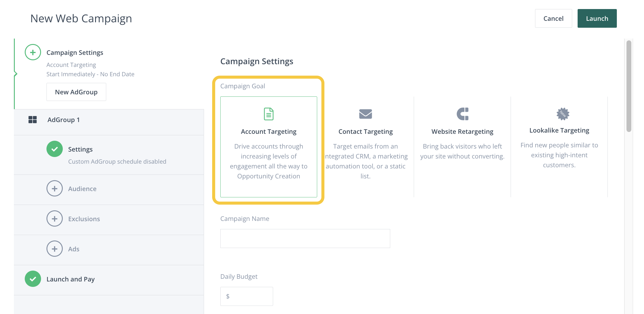The height and width of the screenshot is (314, 644).
Task: Select the Website Retargeting magnet icon
Action: (x=462, y=114)
